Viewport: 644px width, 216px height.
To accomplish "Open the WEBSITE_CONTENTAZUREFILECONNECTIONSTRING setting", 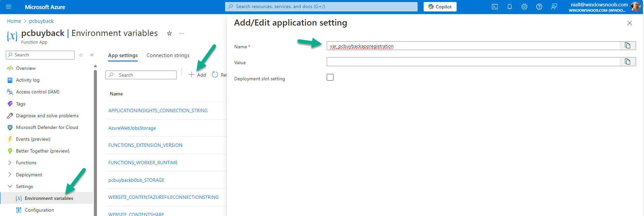I will (164, 197).
